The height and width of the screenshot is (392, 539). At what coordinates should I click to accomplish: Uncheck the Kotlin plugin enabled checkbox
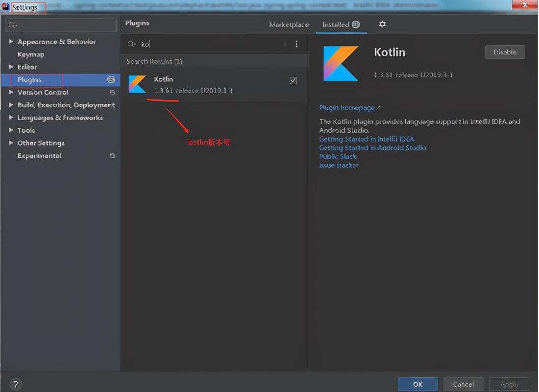point(293,80)
